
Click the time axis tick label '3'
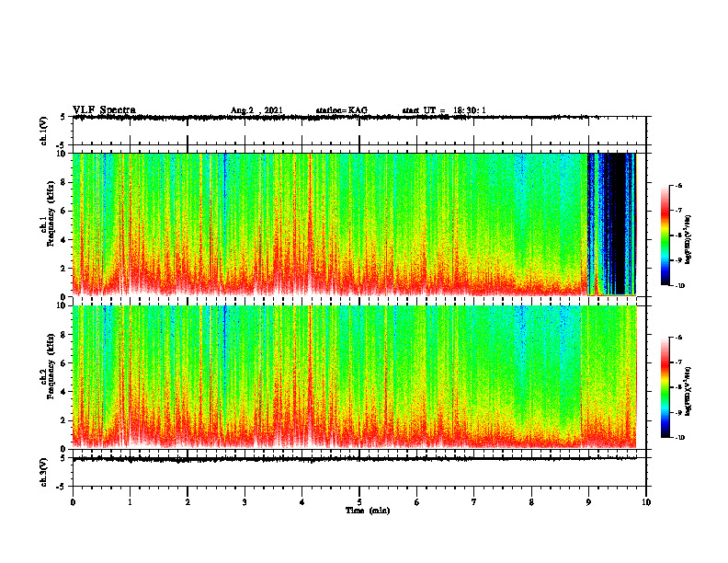[245, 502]
